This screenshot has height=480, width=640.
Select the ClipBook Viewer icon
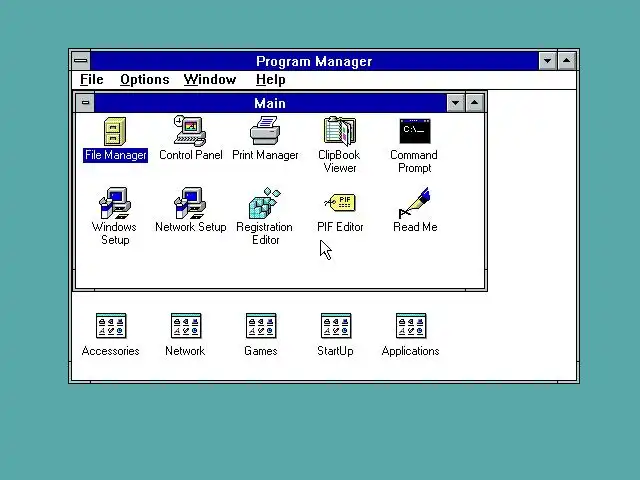340,131
